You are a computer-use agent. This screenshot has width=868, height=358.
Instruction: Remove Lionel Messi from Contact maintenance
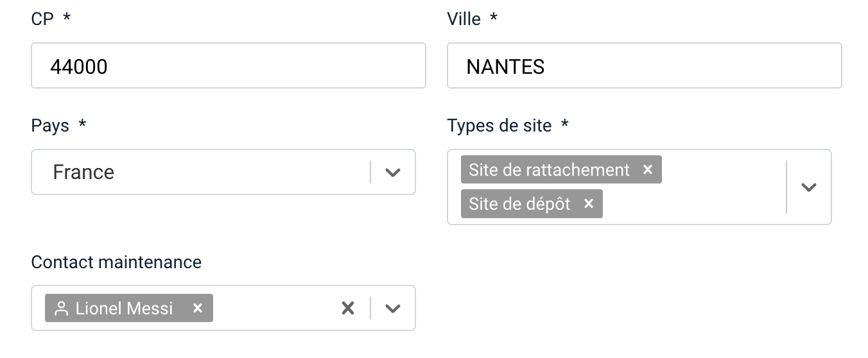[198, 308]
